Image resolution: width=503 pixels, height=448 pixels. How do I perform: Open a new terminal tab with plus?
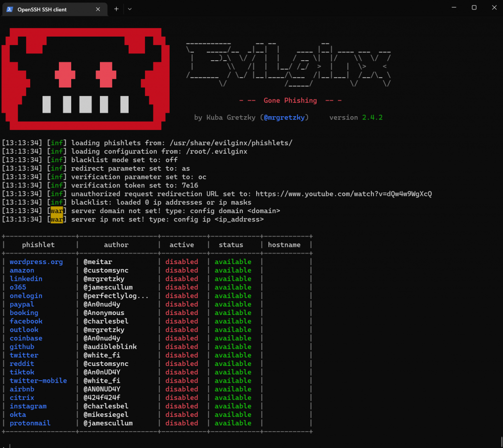click(x=116, y=9)
